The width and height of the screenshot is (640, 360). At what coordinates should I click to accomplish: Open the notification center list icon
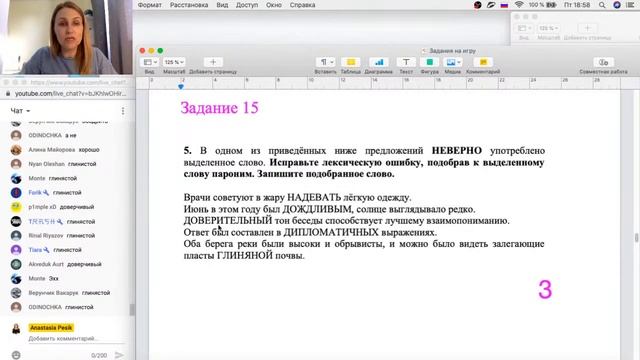(630, 5)
